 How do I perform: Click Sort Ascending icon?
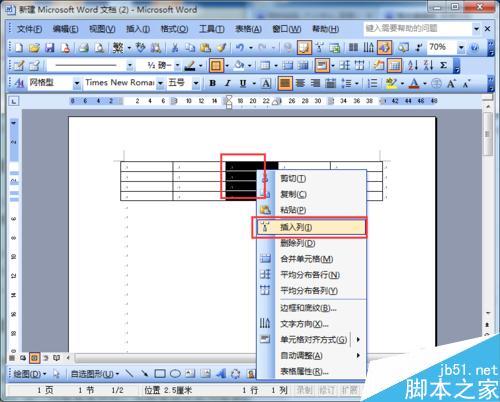tap(413, 65)
